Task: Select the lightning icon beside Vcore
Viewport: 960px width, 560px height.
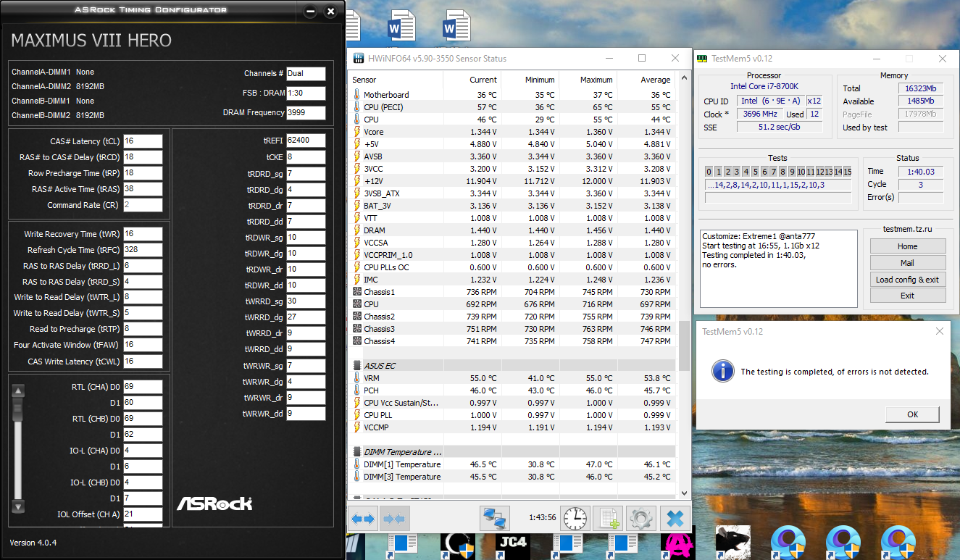Action: [356, 131]
